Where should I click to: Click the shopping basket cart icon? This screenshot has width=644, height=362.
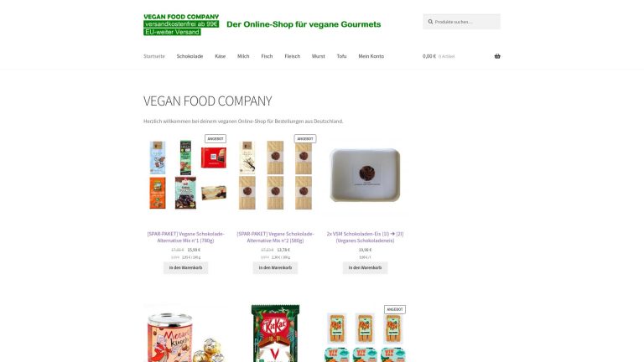(497, 56)
